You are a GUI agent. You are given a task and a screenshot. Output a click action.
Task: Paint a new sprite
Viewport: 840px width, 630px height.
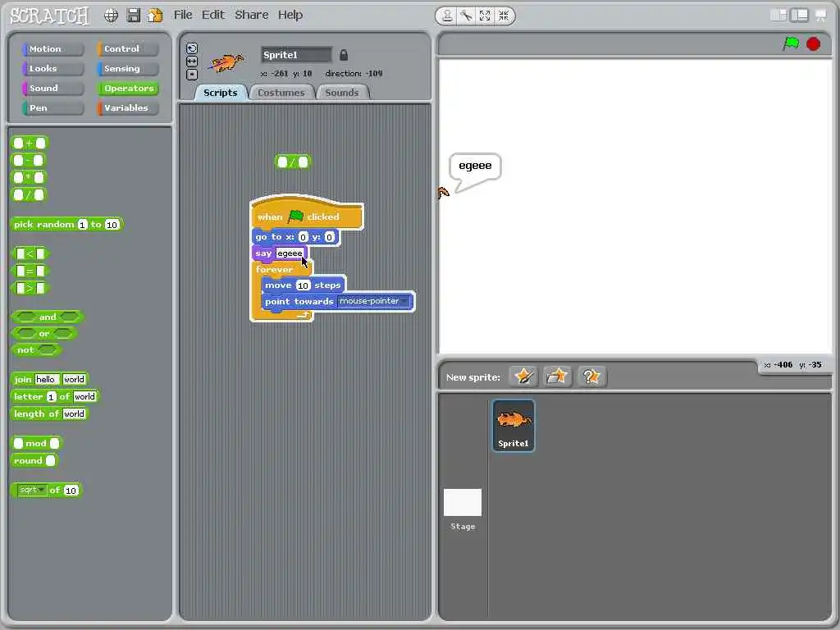click(x=523, y=377)
